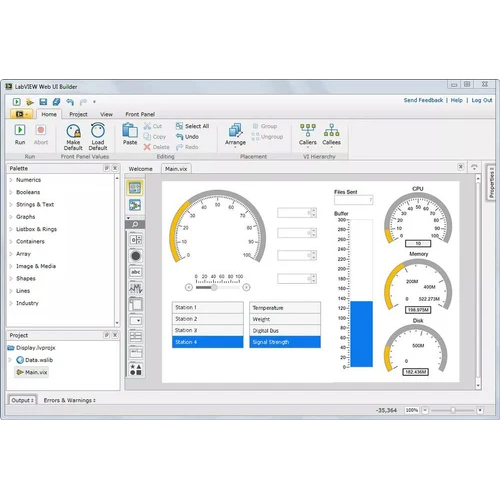This screenshot has height=500, width=500.
Task: Click the save all icon in quick access toolbar
Action: pos(56,102)
